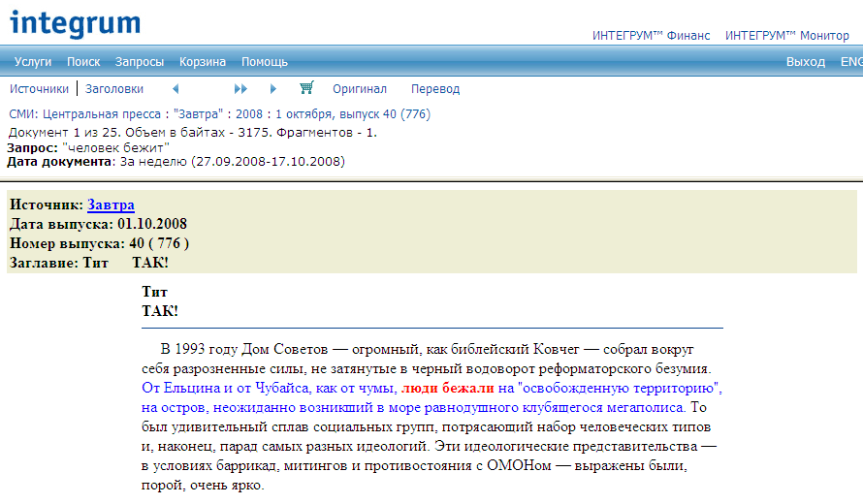This screenshot has height=504, width=863.
Task: Add document to basket via cart icon
Action: pos(306,89)
